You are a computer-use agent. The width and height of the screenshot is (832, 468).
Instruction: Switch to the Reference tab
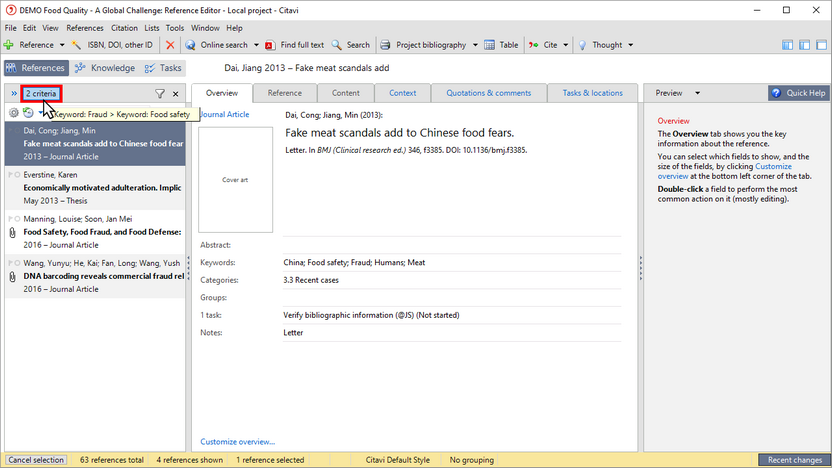pyautogui.click(x=285, y=93)
